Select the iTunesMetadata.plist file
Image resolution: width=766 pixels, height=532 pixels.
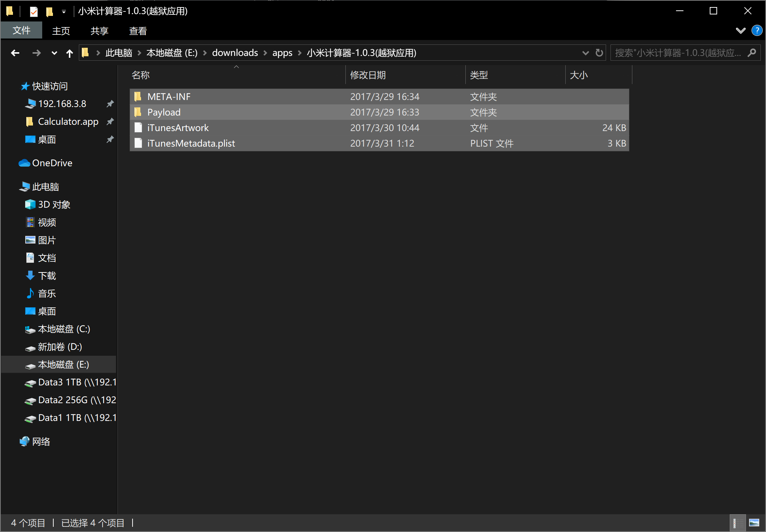191,143
